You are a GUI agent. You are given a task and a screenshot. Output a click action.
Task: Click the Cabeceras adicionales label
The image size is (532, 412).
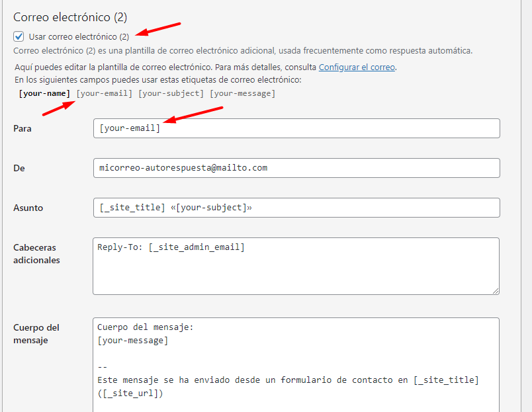[36, 254]
